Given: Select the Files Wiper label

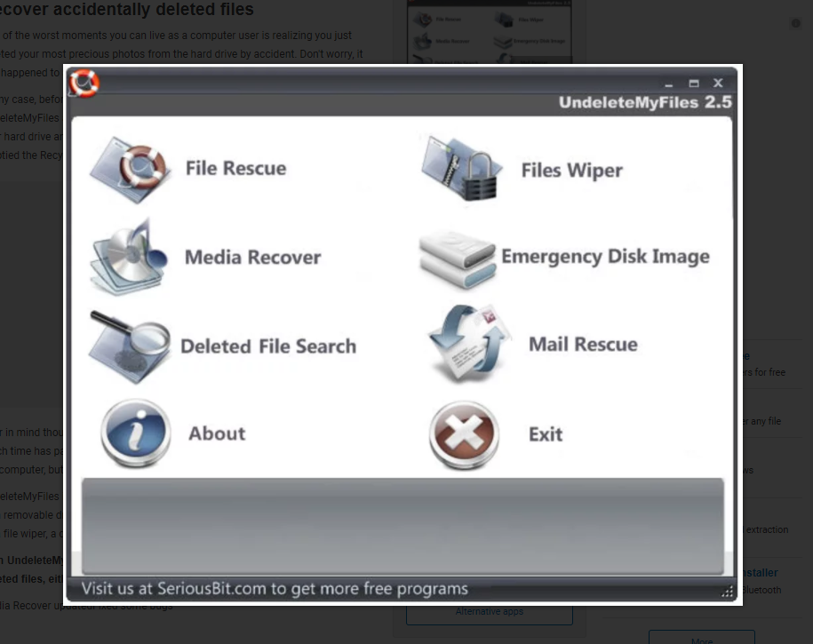Looking at the screenshot, I should [571, 171].
